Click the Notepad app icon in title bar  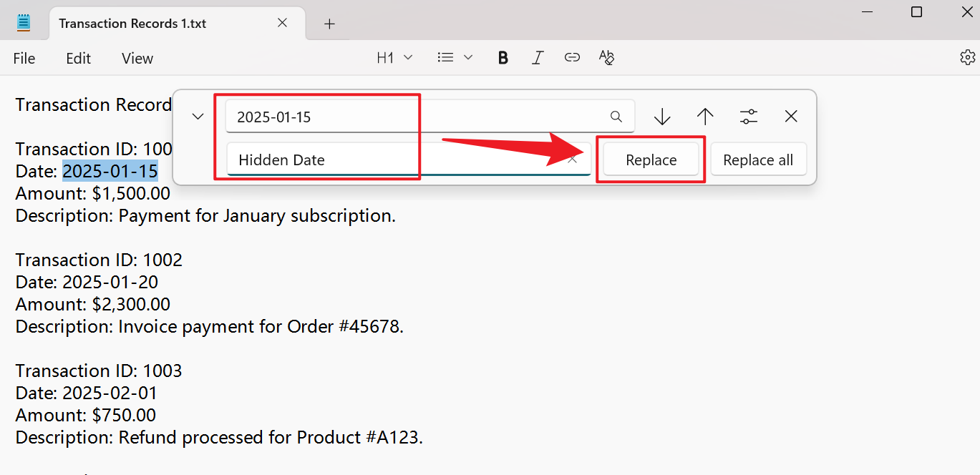[x=24, y=23]
